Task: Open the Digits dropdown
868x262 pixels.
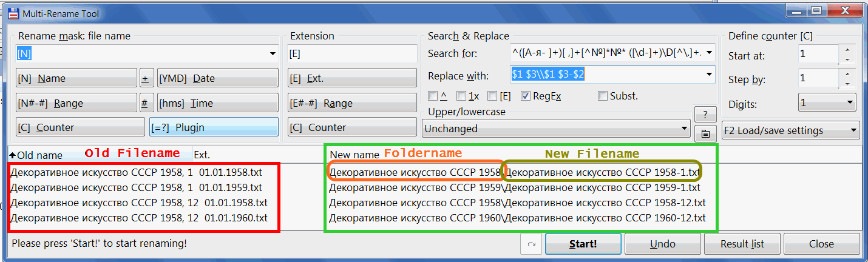Action: click(827, 104)
